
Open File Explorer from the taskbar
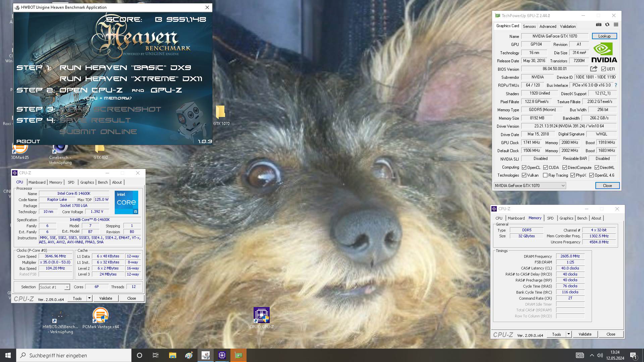[x=172, y=355]
